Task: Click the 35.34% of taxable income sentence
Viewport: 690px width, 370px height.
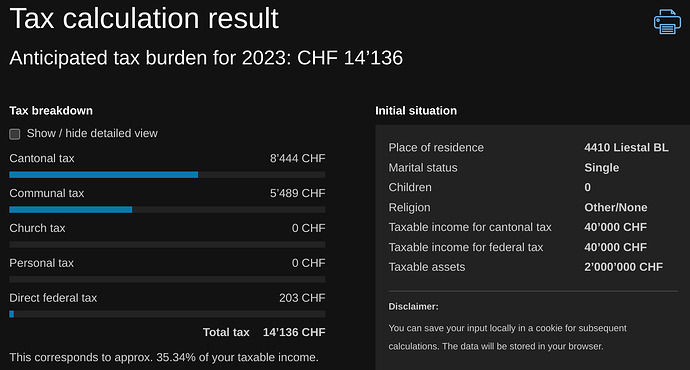Action: [x=164, y=357]
